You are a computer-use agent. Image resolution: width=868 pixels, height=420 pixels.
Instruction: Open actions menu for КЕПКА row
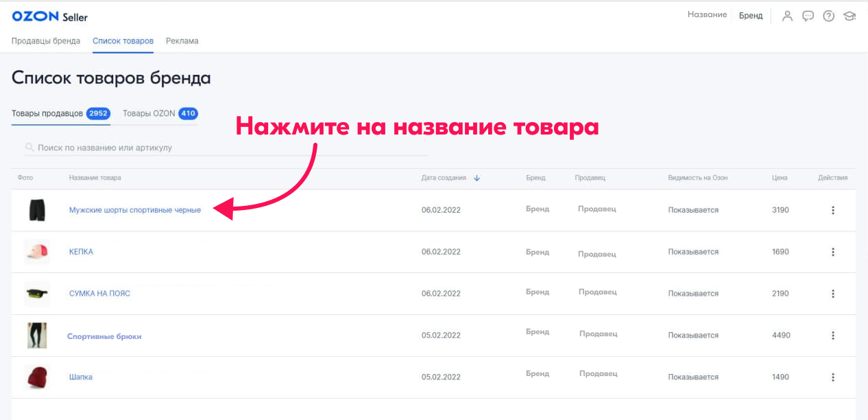tap(832, 252)
